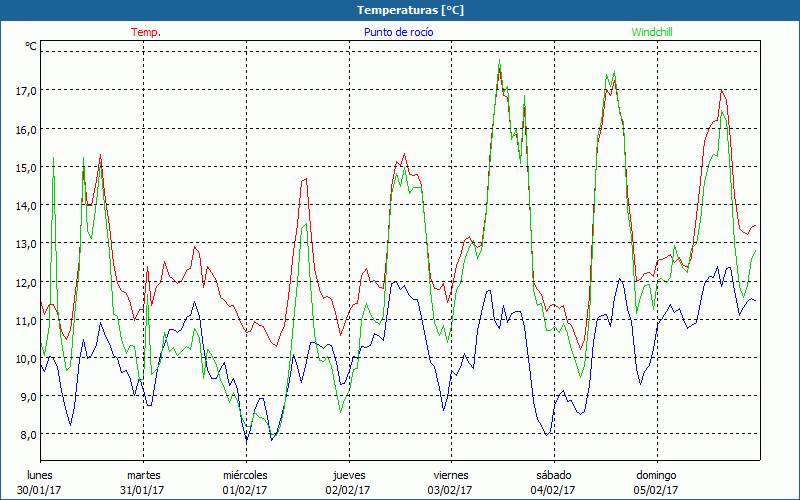The image size is (800, 500).
Task: Select the red Temp. legend label
Action: pyautogui.click(x=146, y=32)
